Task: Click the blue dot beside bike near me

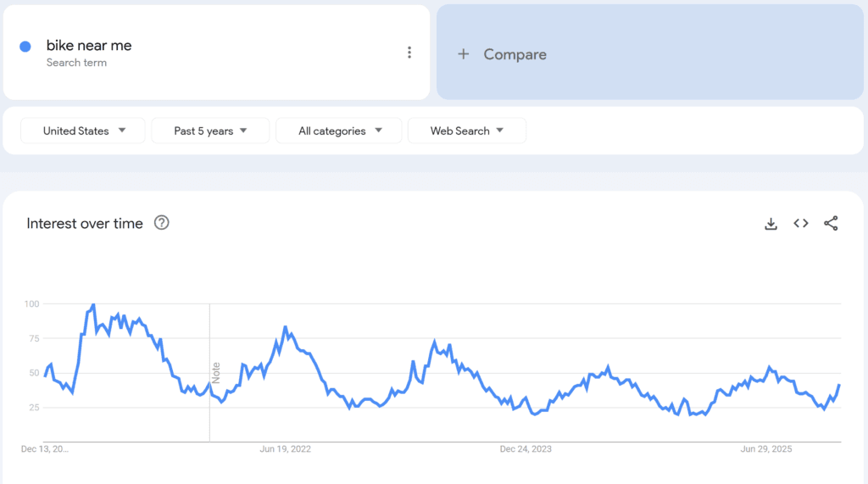Action: tap(25, 47)
